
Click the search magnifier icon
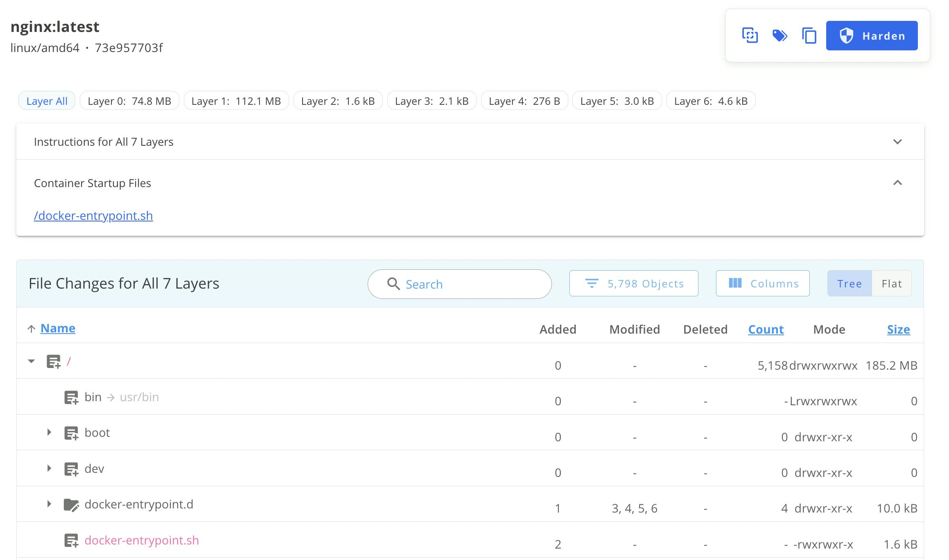click(393, 284)
